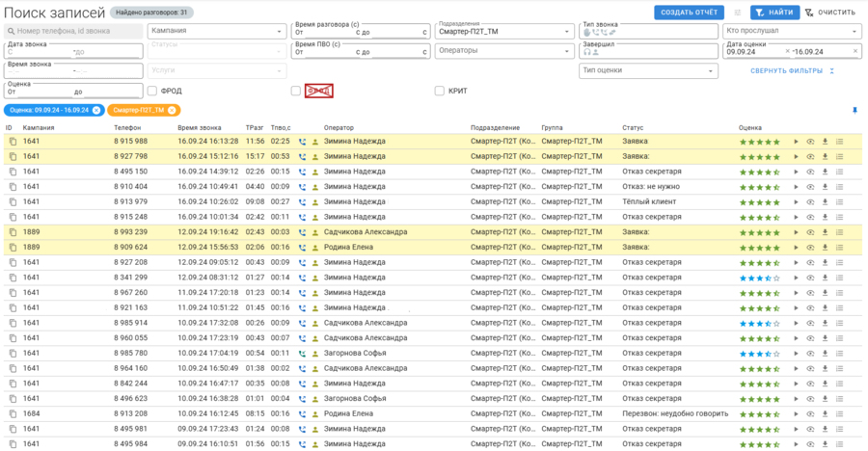Image resolution: width=868 pixels, height=451 pixels.
Task: Click status Отказ: не нужно
Action: pos(650,187)
